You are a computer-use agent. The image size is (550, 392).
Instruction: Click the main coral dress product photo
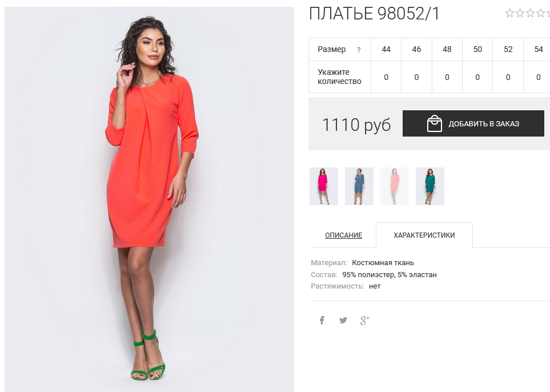click(149, 199)
